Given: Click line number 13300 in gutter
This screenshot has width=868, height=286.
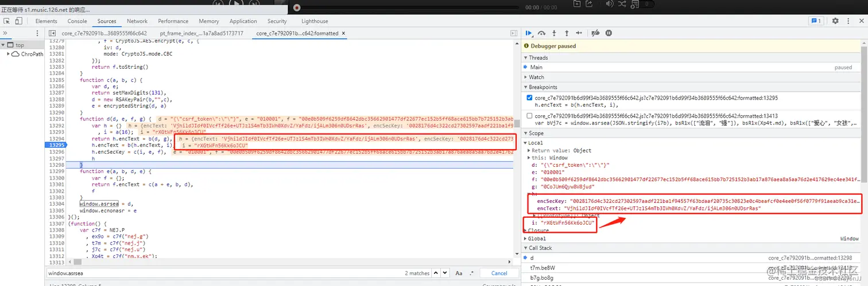Looking at the screenshot, I should click(x=56, y=178).
